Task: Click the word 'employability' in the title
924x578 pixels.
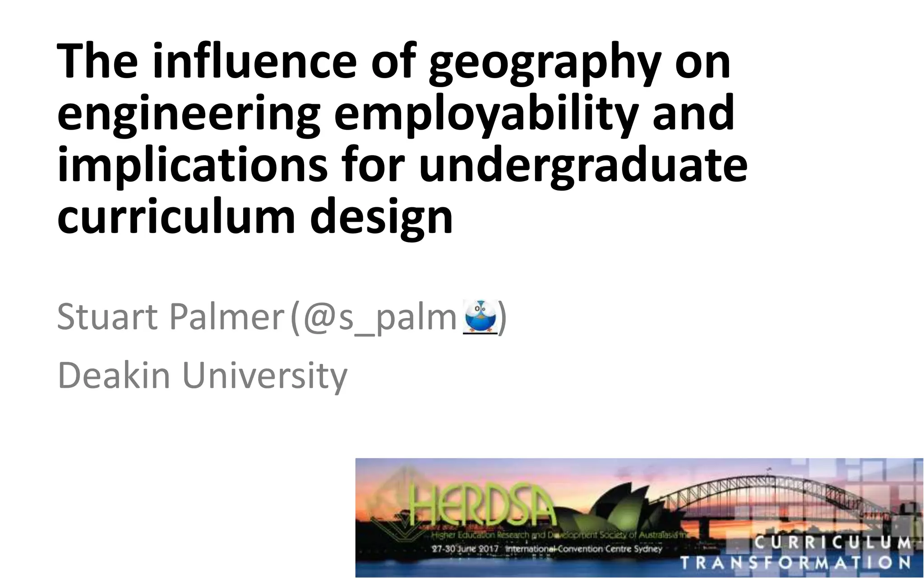Action: pos(485,114)
